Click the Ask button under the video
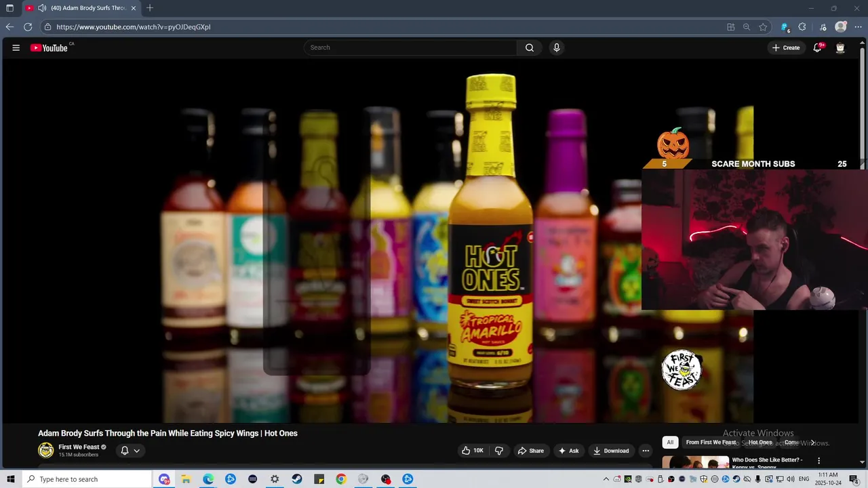This screenshot has width=868, height=488. coord(568,451)
